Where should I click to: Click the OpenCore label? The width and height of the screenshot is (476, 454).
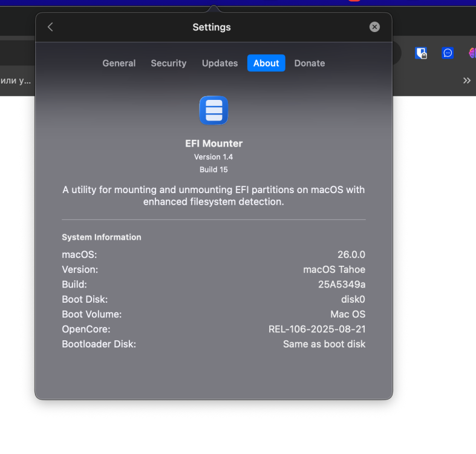86,329
